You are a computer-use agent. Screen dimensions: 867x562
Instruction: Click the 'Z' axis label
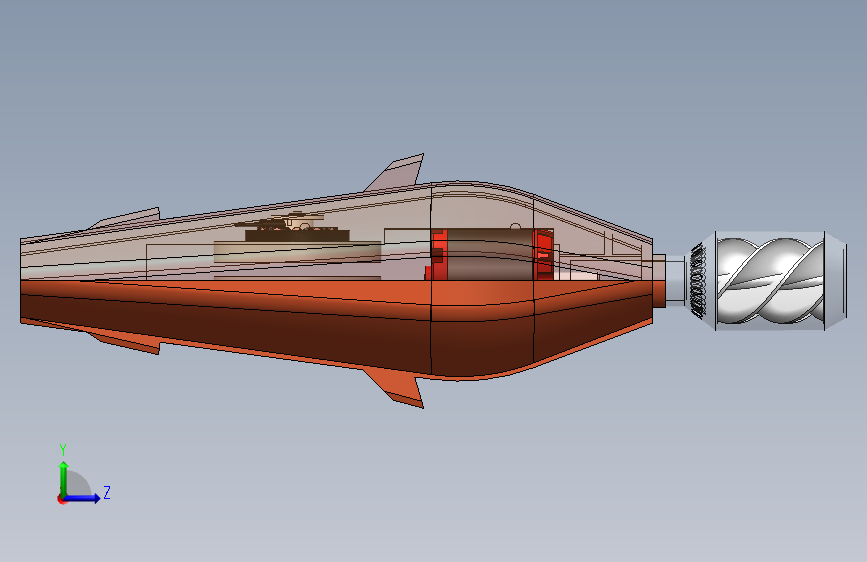pos(107,492)
